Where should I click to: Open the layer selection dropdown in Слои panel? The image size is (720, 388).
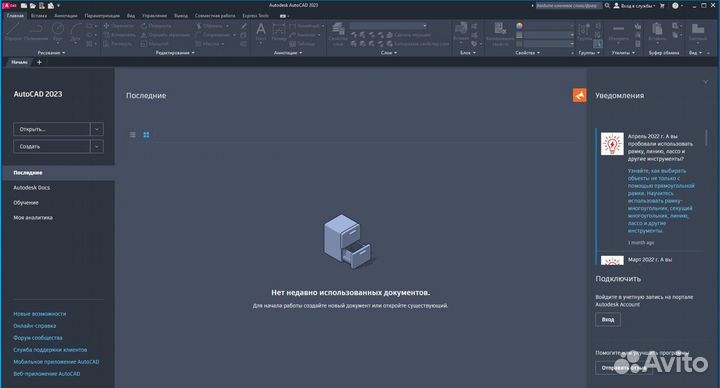[388, 26]
